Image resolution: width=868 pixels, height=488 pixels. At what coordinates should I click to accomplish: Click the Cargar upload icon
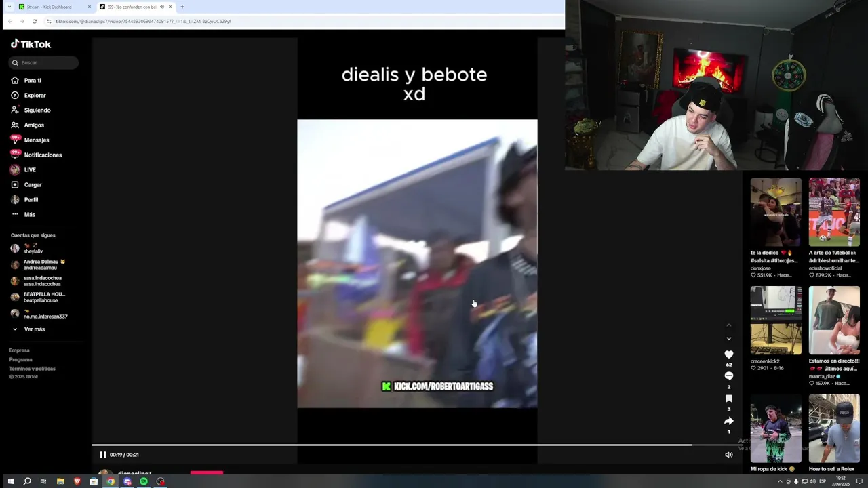point(15,184)
